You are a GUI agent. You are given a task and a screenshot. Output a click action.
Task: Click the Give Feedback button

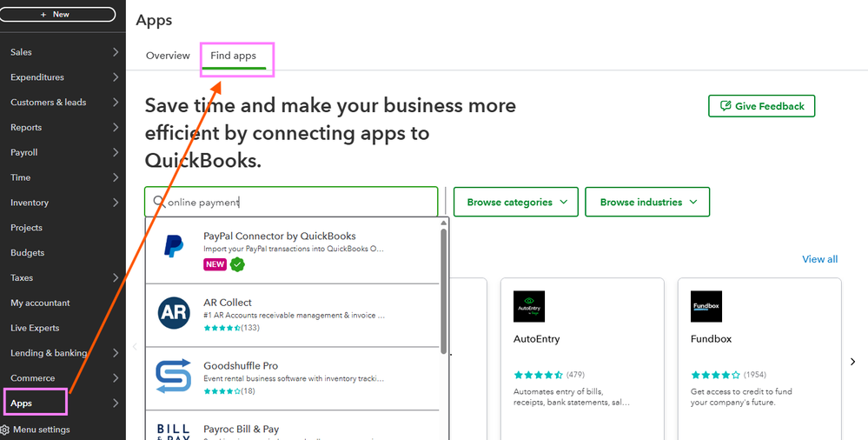pyautogui.click(x=761, y=106)
